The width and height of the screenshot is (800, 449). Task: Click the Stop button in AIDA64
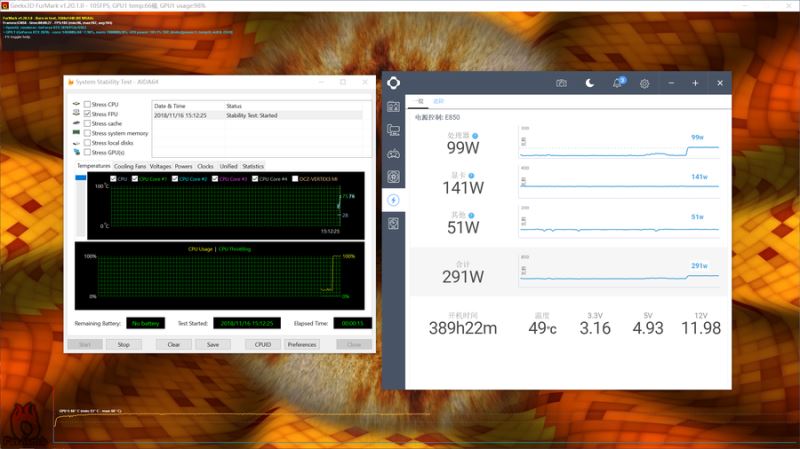(x=123, y=344)
